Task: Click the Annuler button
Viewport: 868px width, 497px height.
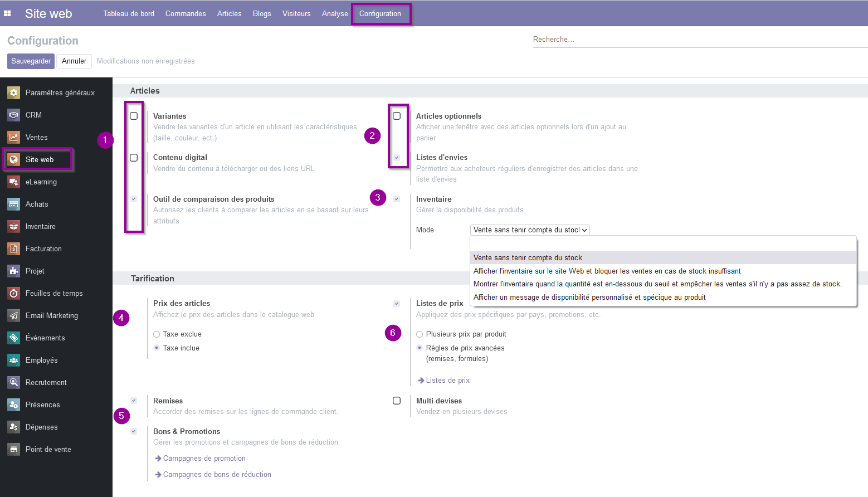Action: click(x=74, y=61)
